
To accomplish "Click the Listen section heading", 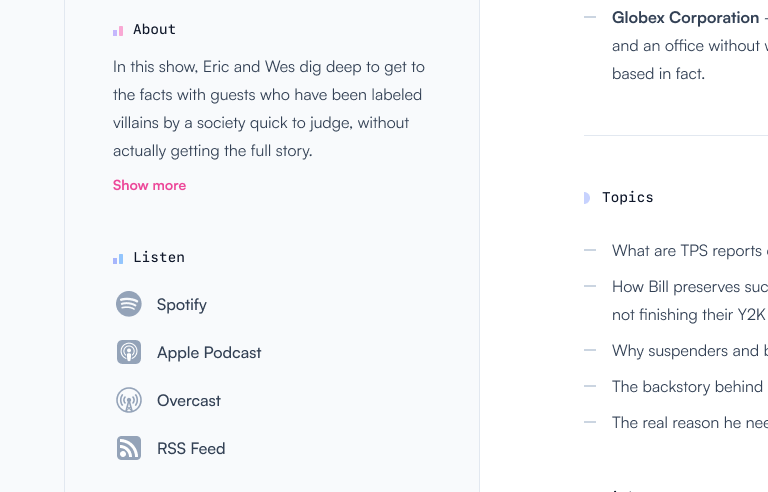I will click(159, 257).
